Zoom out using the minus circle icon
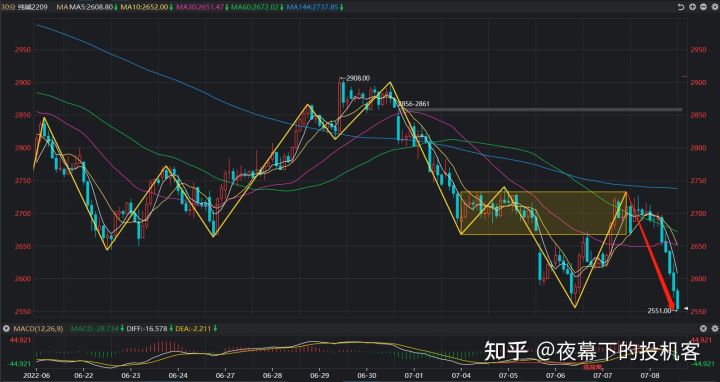 coord(703,7)
